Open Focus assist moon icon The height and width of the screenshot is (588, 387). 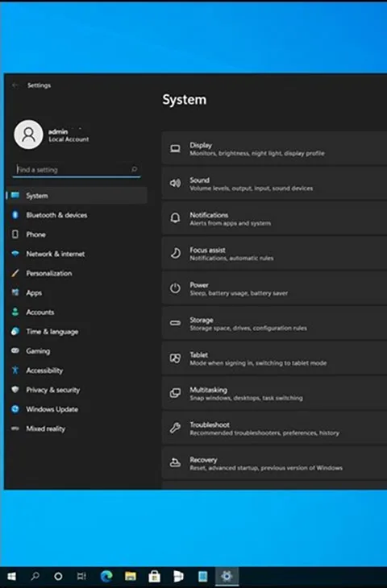[175, 253]
